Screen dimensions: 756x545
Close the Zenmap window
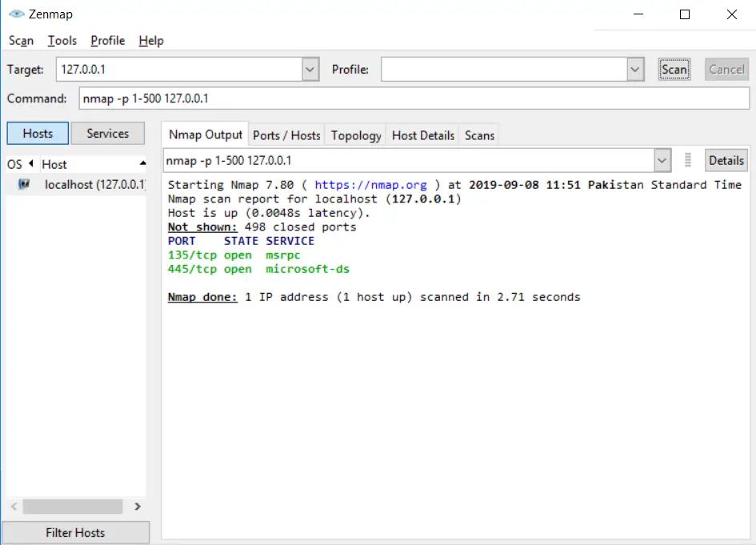[x=731, y=14]
